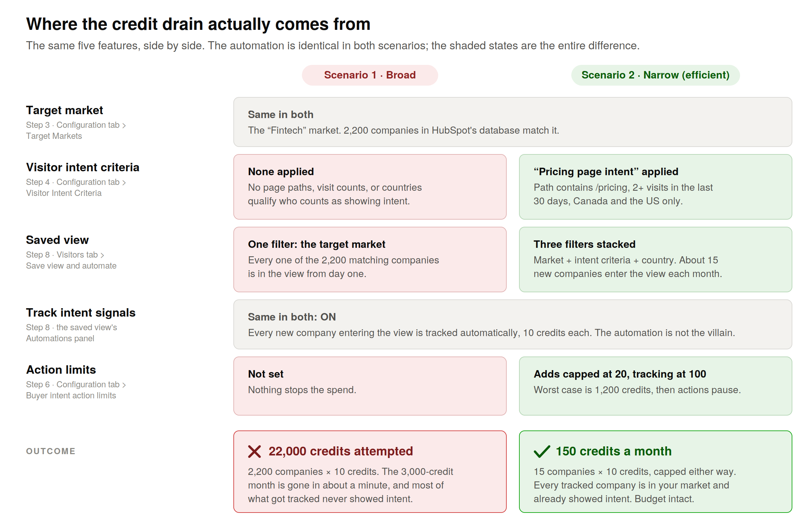Click the Adds capped at 20 card
805x532 pixels.
(655, 386)
